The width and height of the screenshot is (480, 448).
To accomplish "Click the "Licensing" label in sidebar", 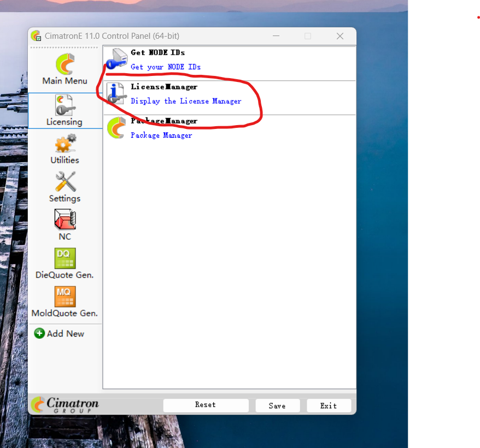I will click(65, 122).
